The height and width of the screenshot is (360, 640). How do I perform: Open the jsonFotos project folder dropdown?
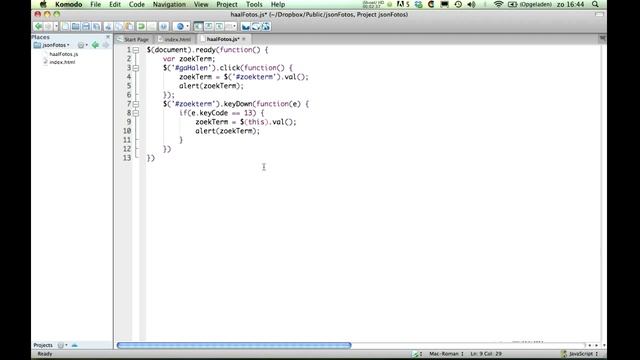coord(52,45)
